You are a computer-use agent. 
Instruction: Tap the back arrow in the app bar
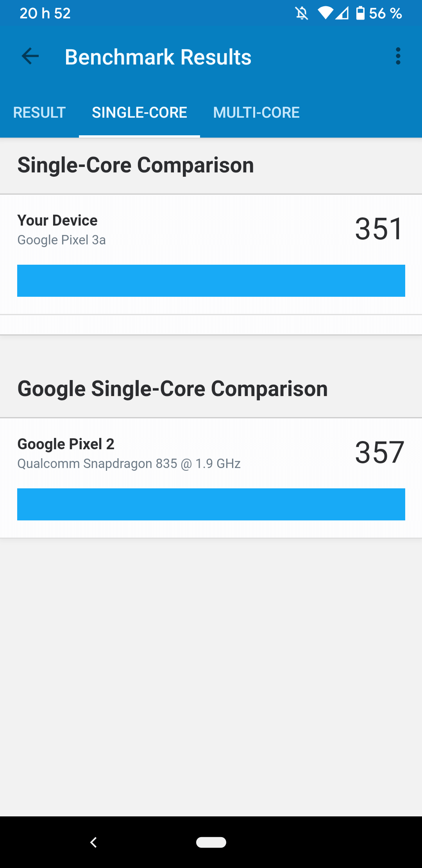coord(30,56)
